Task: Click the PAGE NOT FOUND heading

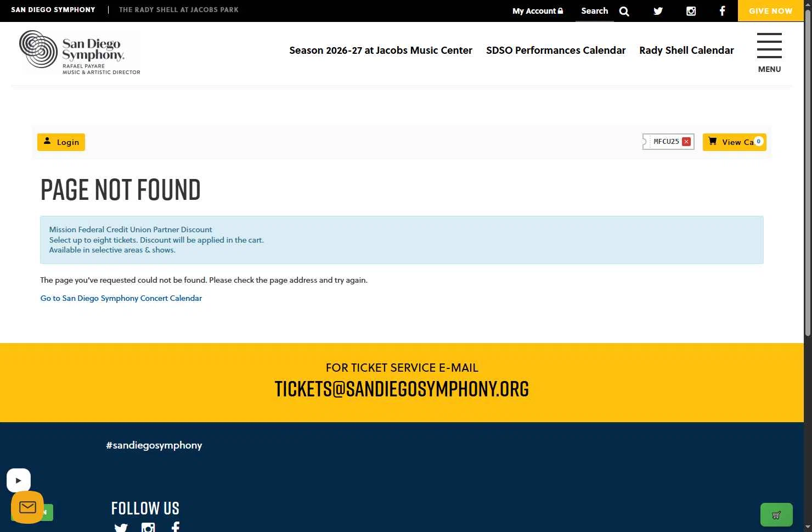Action: [x=121, y=190]
